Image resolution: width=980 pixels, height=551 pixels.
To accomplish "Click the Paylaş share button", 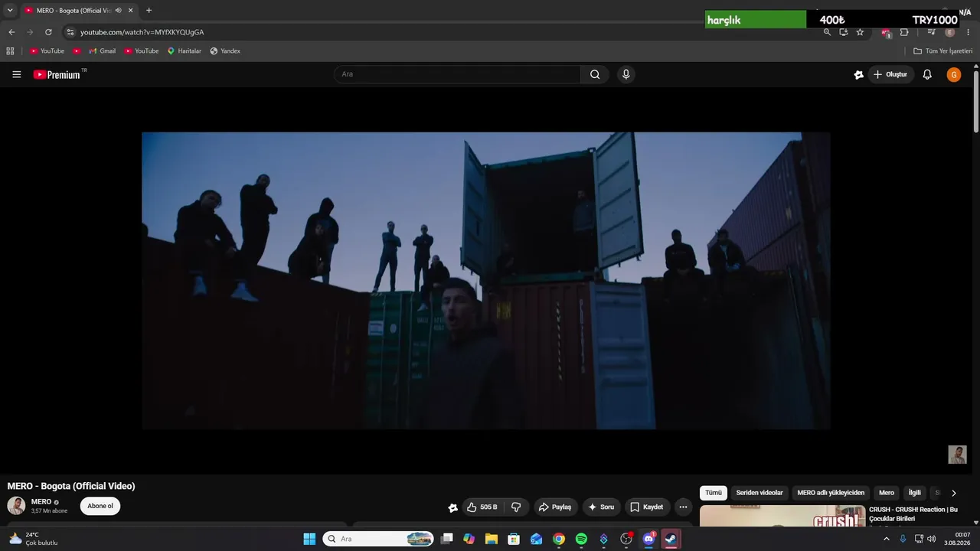I will pos(556,507).
